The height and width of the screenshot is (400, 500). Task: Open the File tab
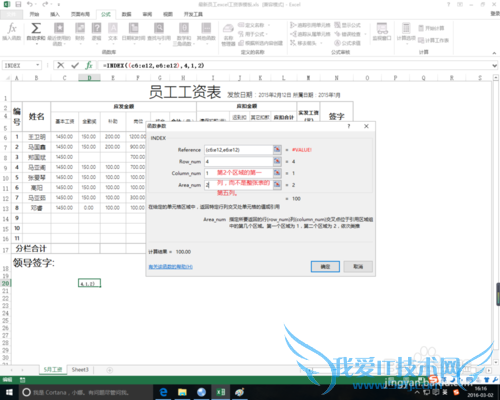[11, 14]
